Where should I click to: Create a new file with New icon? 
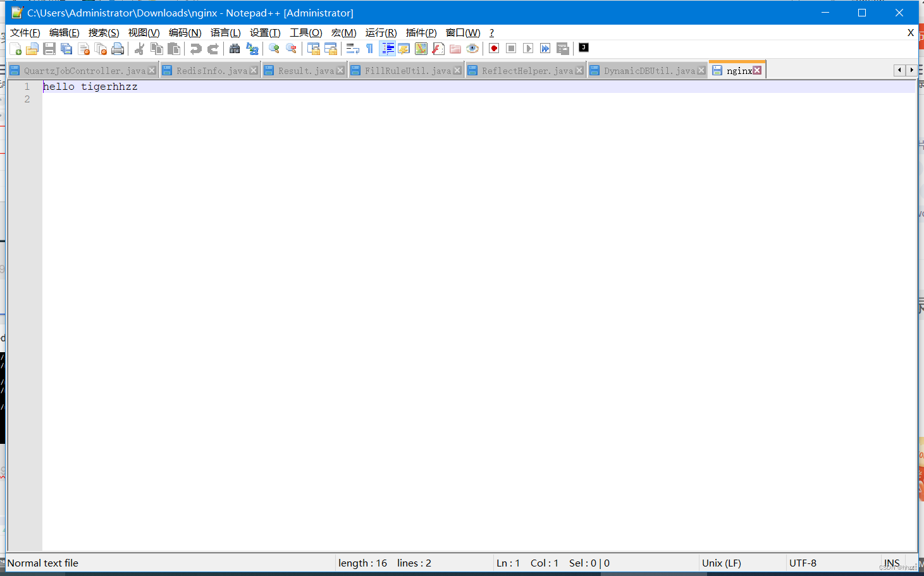pyautogui.click(x=16, y=49)
